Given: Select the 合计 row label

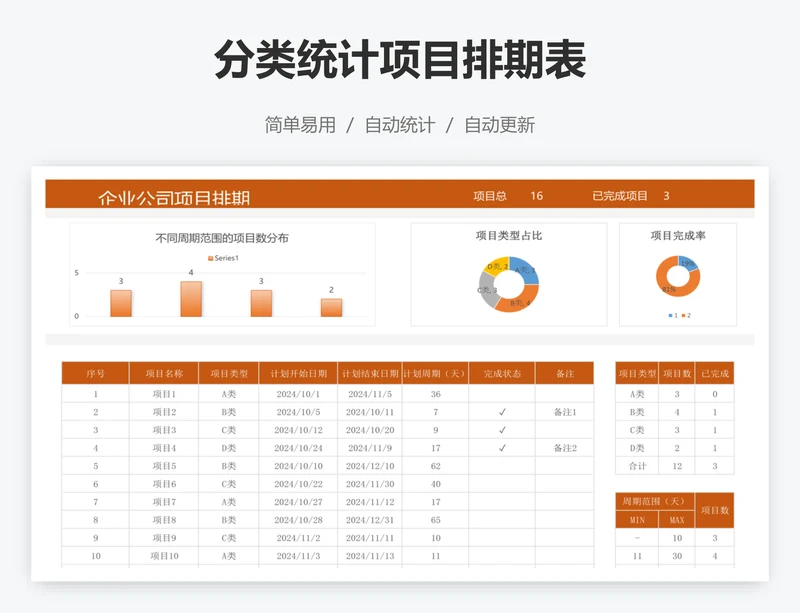Looking at the screenshot, I should (637, 466).
